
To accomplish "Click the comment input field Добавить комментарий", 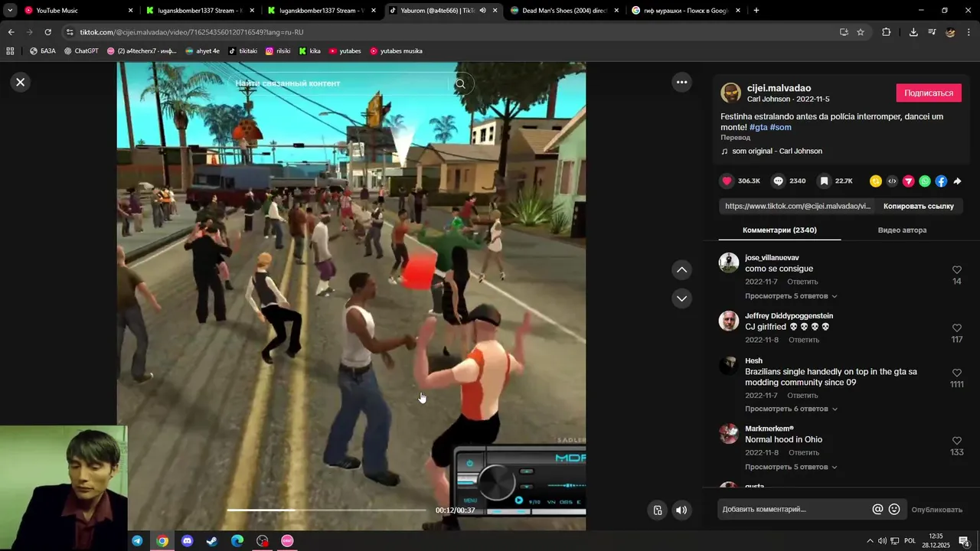I will pos(794,510).
